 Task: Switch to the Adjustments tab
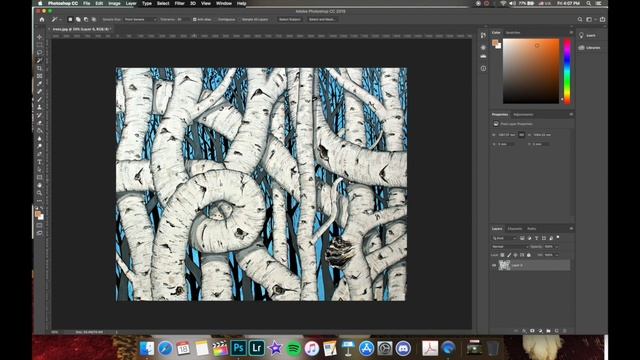tap(523, 114)
